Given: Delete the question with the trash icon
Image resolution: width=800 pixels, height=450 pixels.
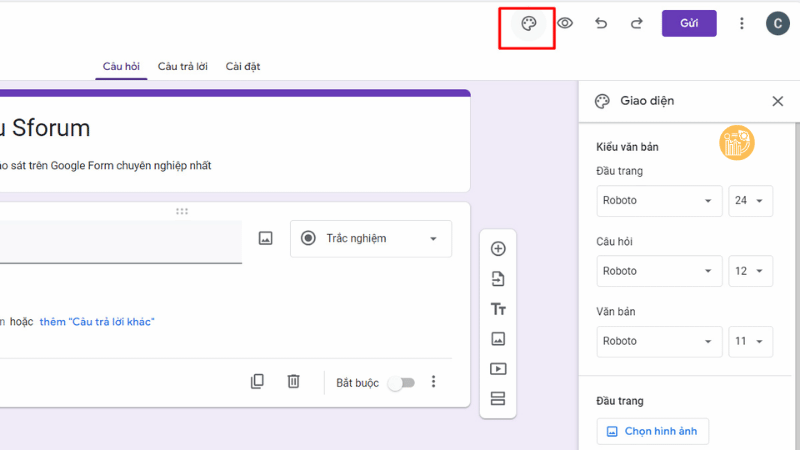Looking at the screenshot, I should pos(293,382).
